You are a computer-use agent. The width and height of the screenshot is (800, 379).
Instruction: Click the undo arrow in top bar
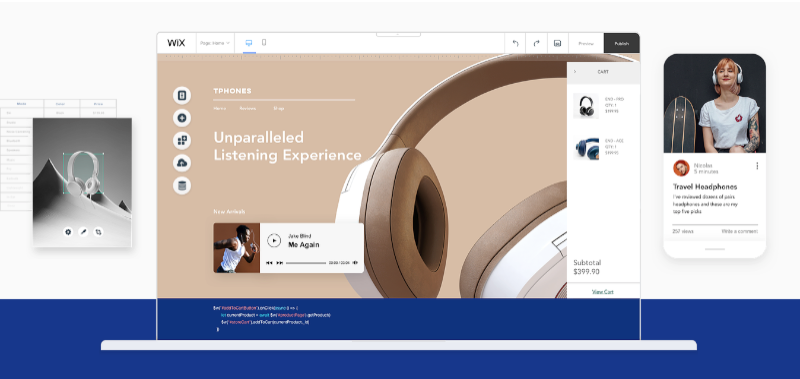[x=515, y=43]
